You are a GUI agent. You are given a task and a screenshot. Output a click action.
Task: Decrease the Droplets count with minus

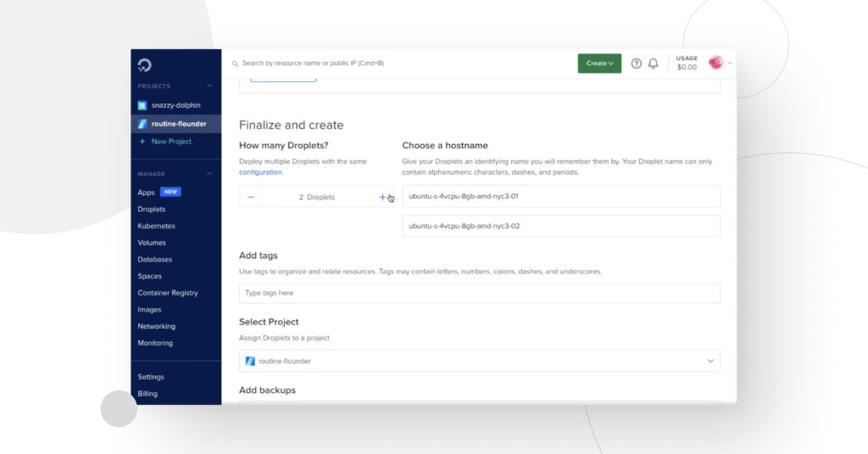click(251, 197)
